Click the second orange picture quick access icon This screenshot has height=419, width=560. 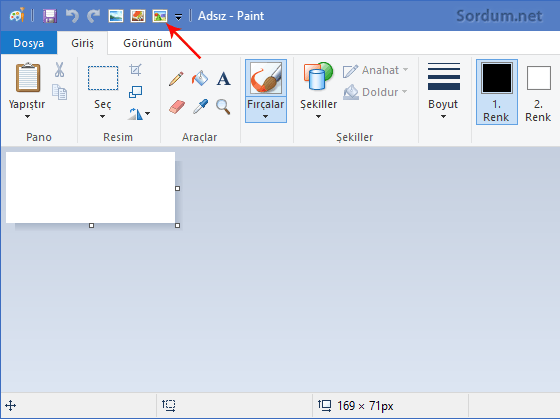(138, 16)
